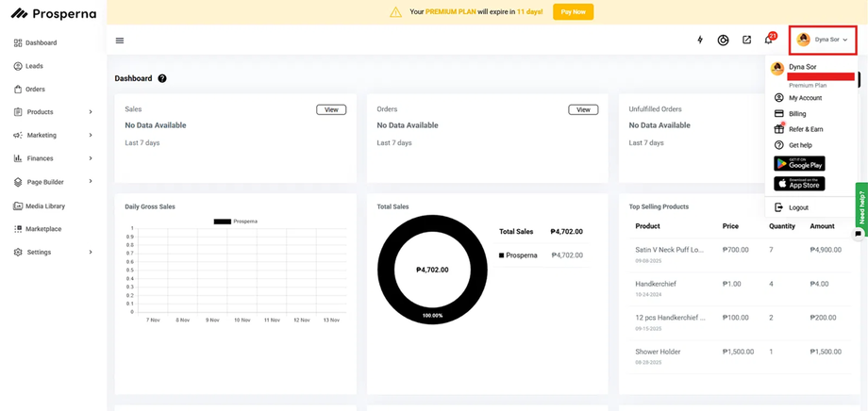Open the Google Play badge
This screenshot has height=411, width=868.
point(799,164)
